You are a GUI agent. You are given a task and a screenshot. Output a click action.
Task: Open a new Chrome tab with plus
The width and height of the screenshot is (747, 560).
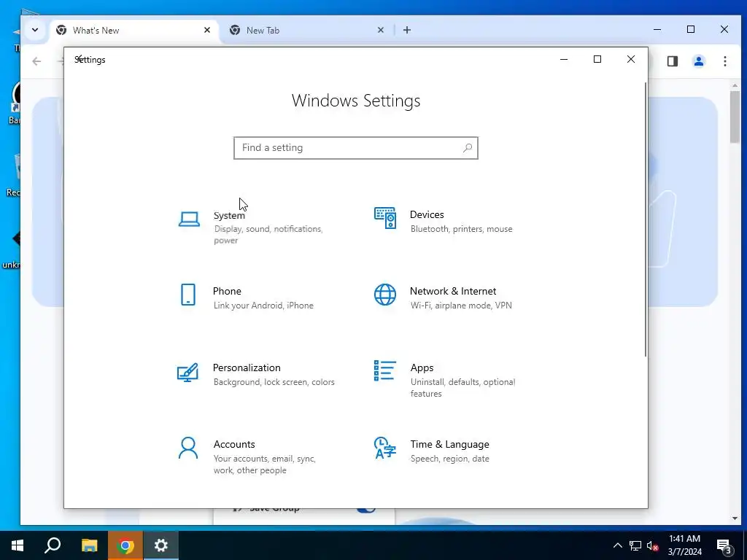coord(407,30)
